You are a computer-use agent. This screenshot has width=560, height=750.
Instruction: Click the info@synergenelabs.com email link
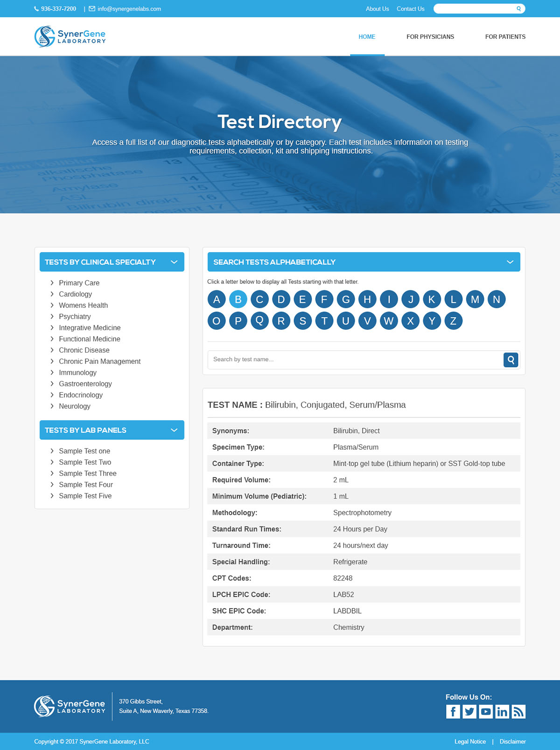tap(129, 9)
